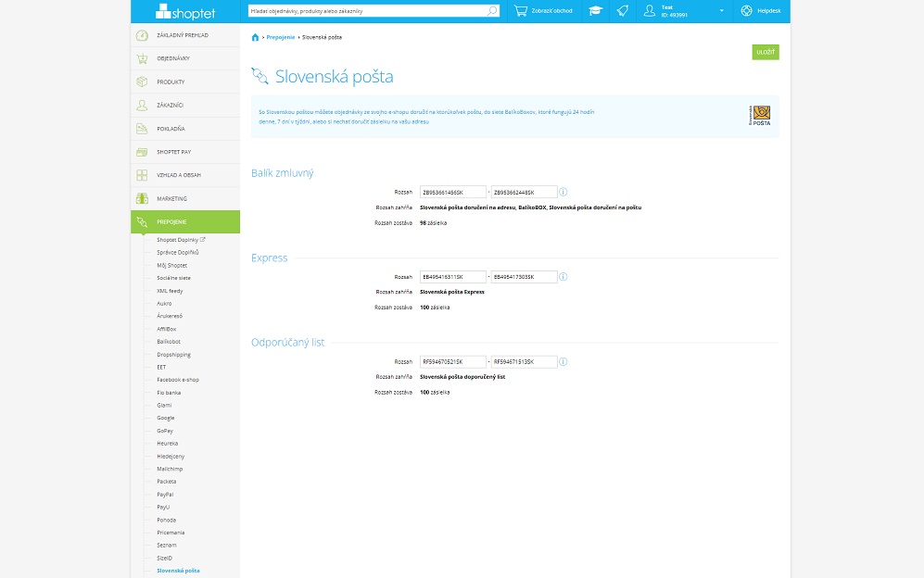
Task: Expand the Test account dropdown arrow
Action: click(721, 10)
